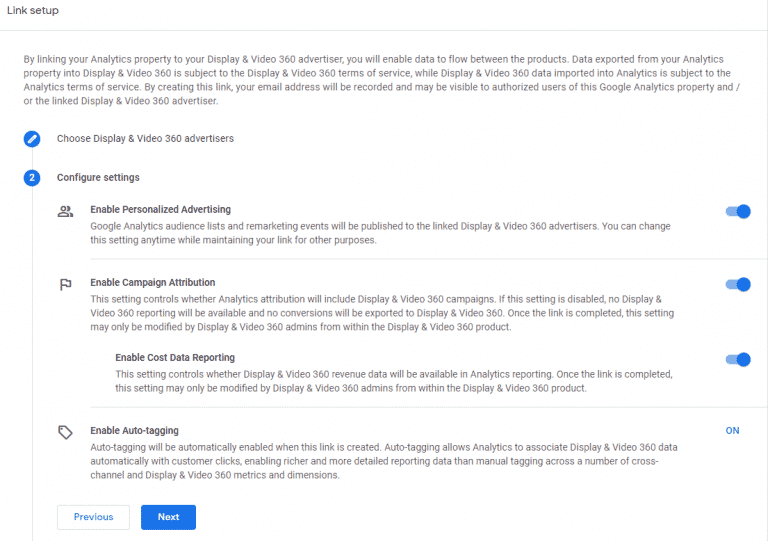Click the intro paragraph about linking Analytics

pos(382,80)
